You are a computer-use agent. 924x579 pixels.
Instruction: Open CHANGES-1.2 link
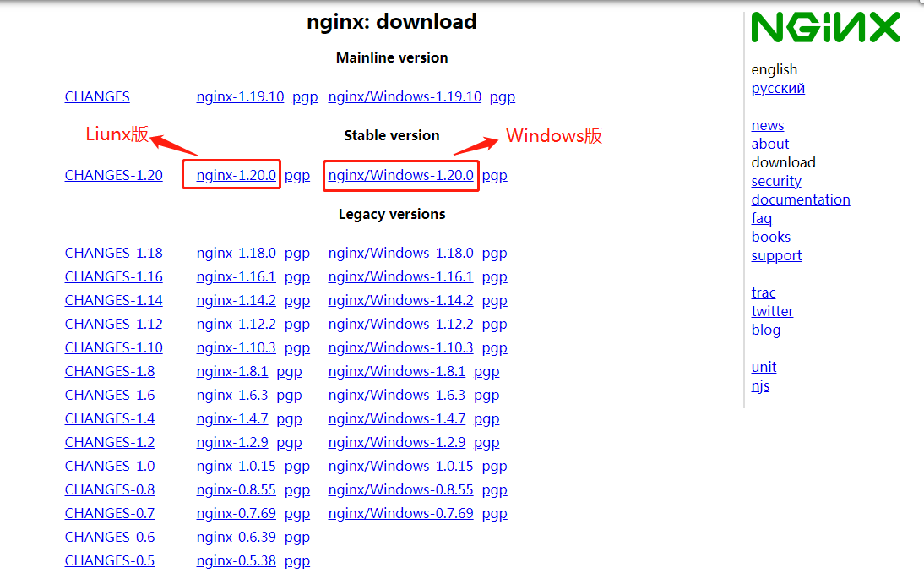click(x=110, y=441)
